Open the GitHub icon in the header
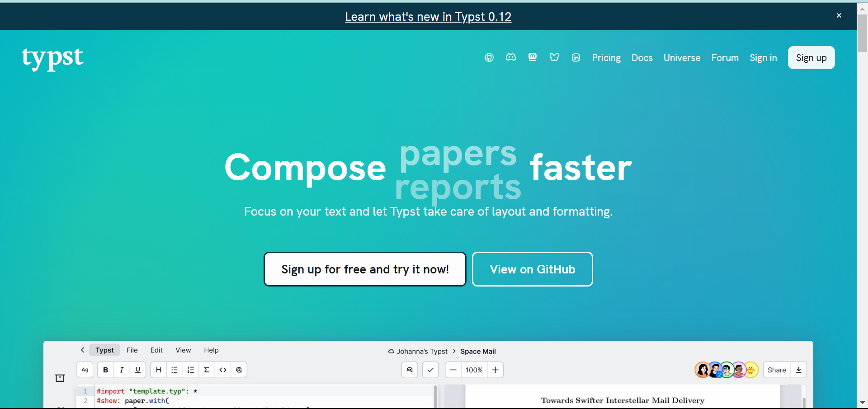The height and width of the screenshot is (409, 868). coord(489,57)
